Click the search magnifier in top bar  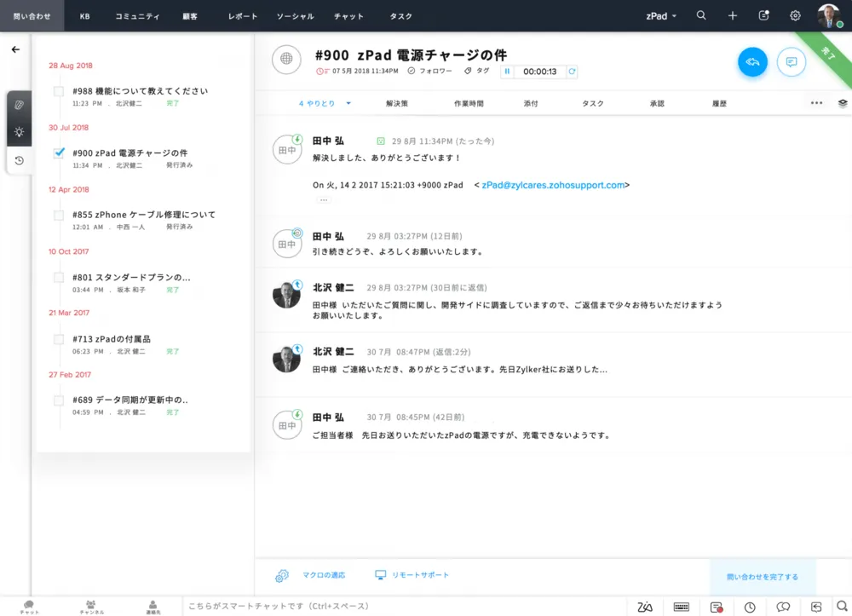[701, 15]
